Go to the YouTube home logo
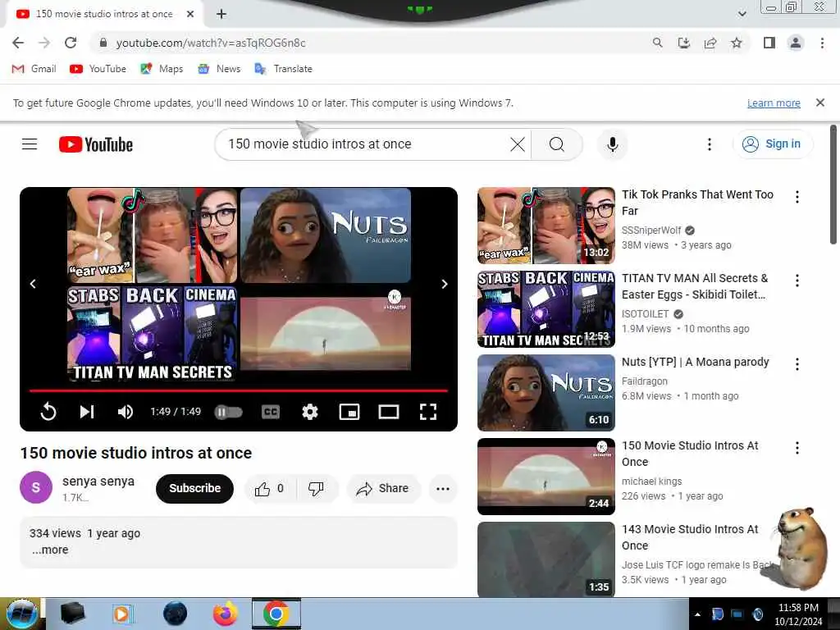The width and height of the screenshot is (840, 630). [x=96, y=144]
